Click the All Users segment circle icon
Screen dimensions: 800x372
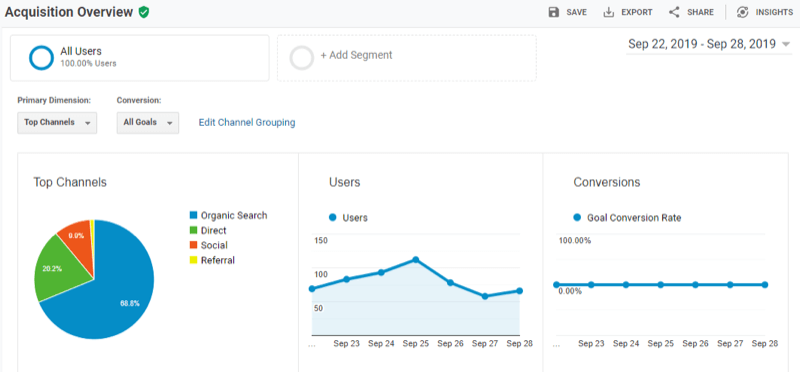[41, 58]
